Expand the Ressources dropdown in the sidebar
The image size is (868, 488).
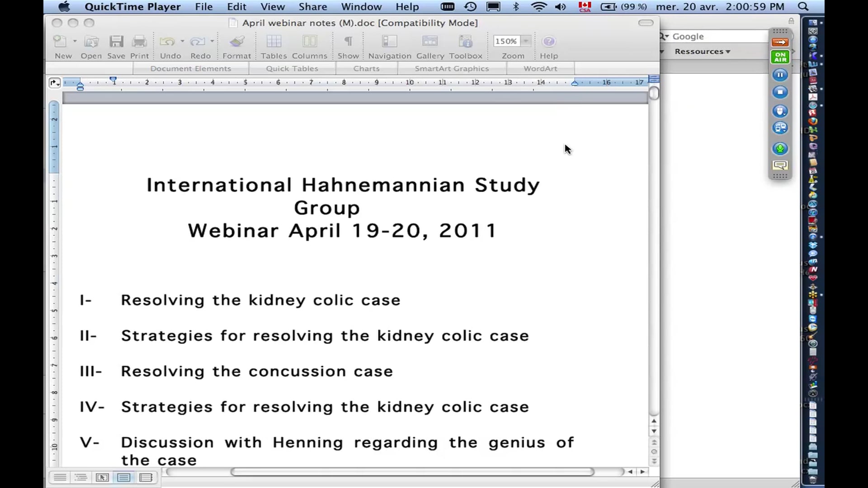(702, 51)
